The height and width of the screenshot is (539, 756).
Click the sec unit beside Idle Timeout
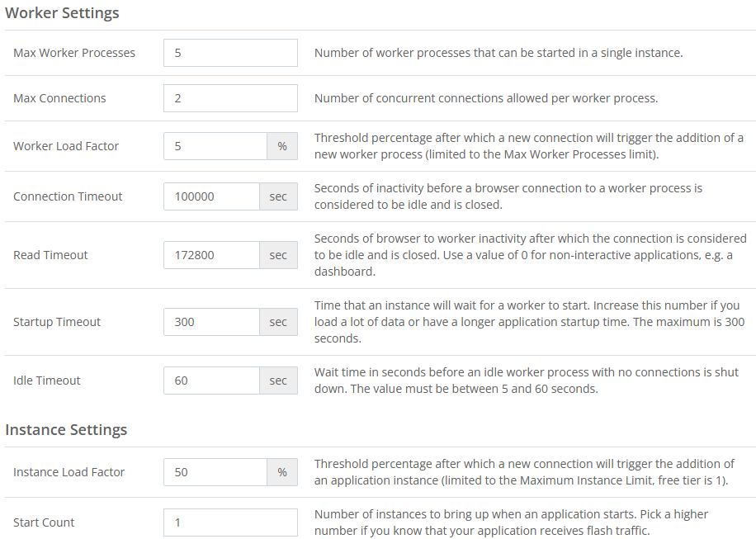(x=279, y=381)
